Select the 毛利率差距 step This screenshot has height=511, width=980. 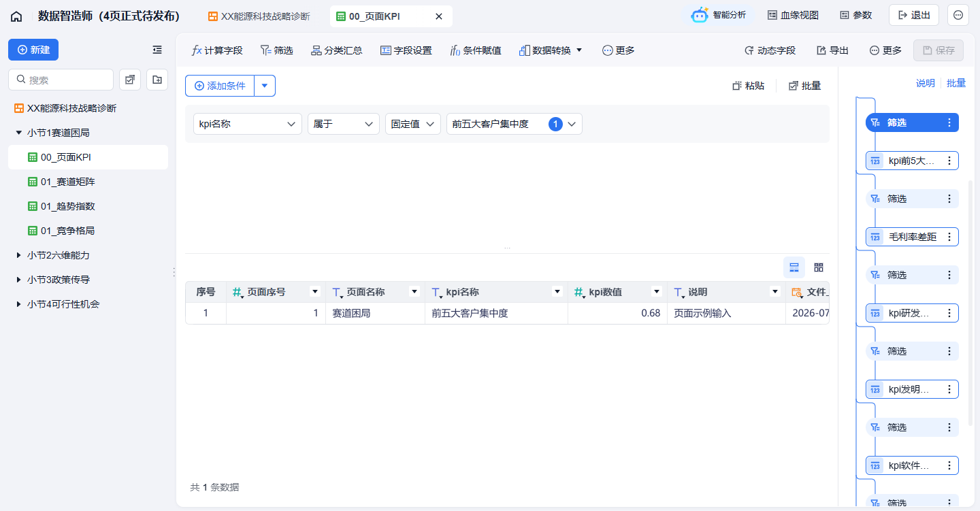coord(912,237)
